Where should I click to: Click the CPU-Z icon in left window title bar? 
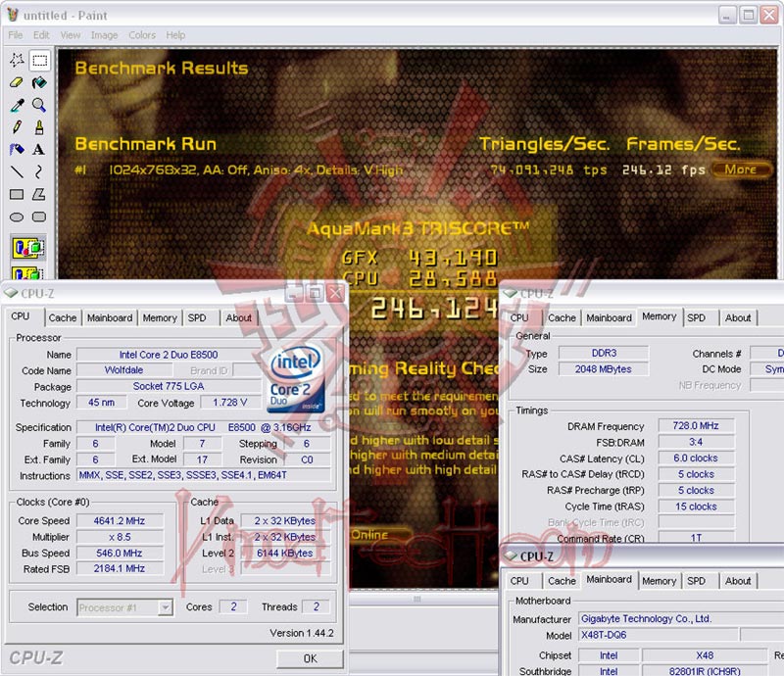[x=11, y=293]
